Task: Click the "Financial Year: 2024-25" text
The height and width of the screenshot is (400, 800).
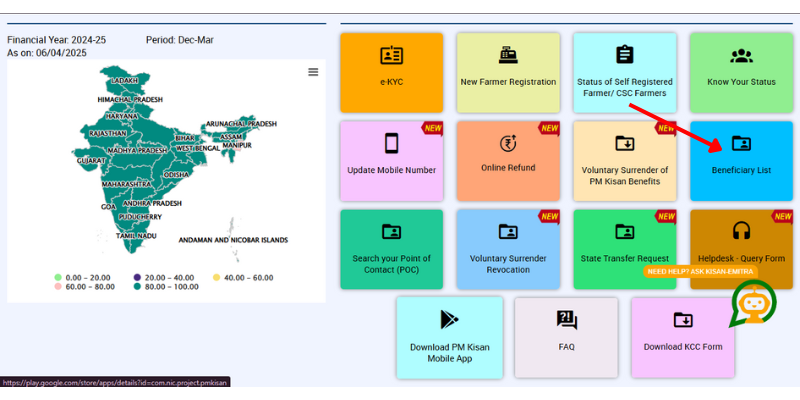Action: [x=57, y=40]
